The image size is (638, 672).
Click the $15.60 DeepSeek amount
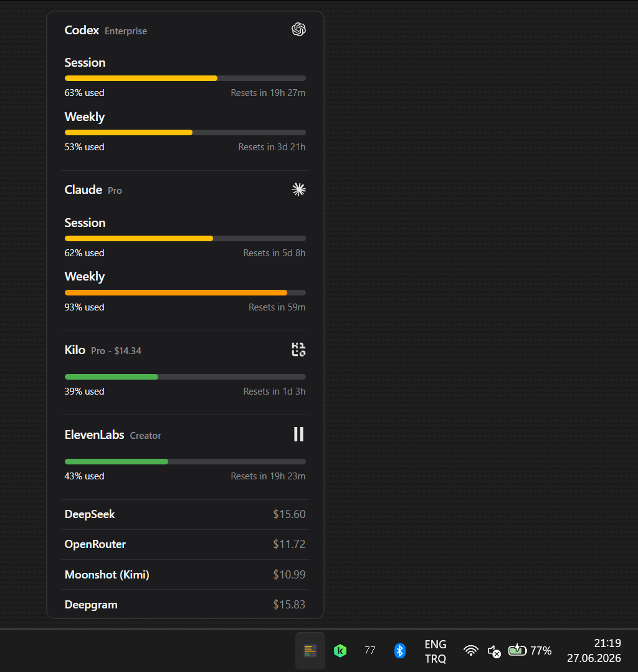point(289,514)
